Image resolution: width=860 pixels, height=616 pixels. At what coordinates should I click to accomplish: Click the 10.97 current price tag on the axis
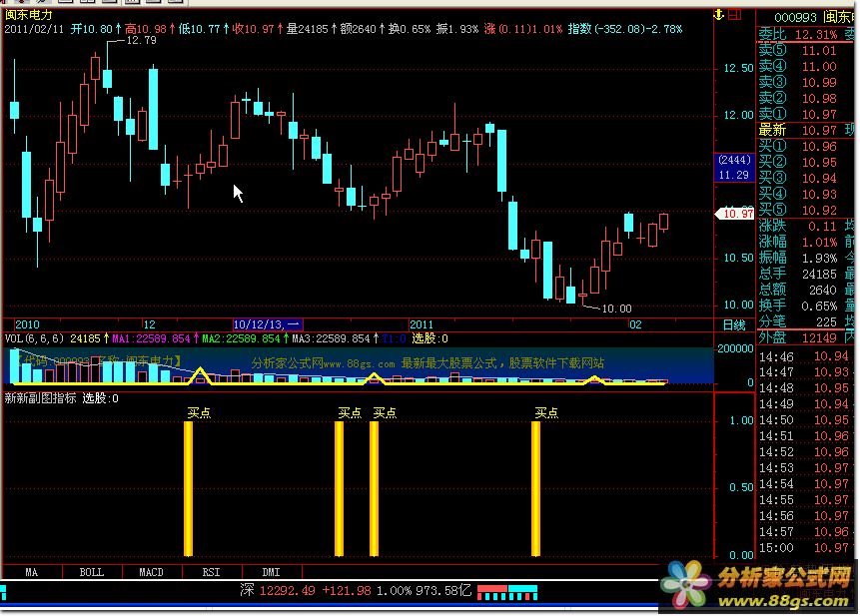(735, 214)
